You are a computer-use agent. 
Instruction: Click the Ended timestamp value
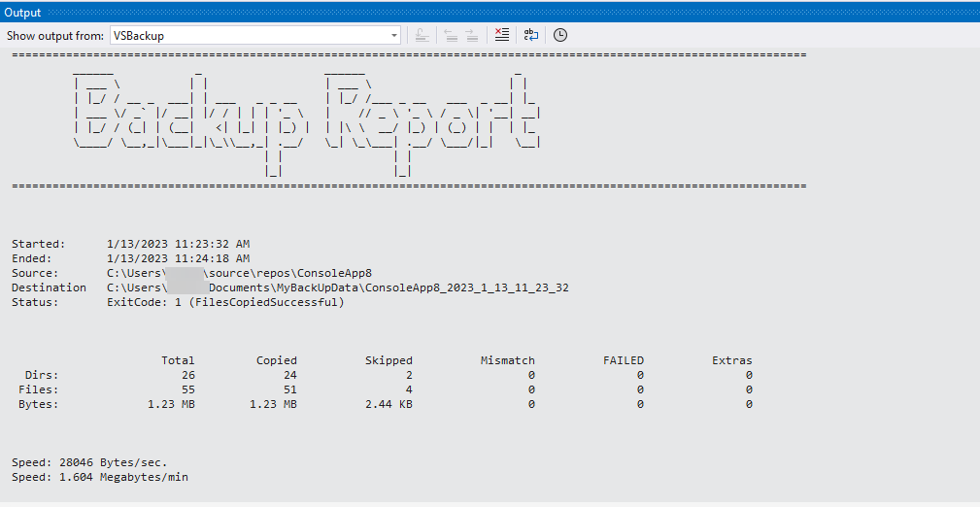click(178, 258)
